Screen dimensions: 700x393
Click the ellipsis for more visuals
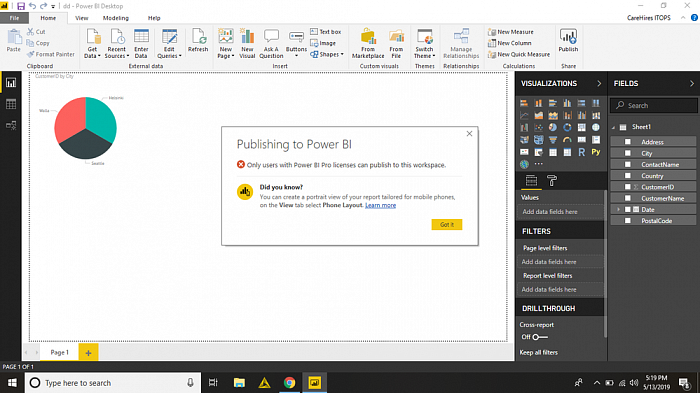[539, 164]
